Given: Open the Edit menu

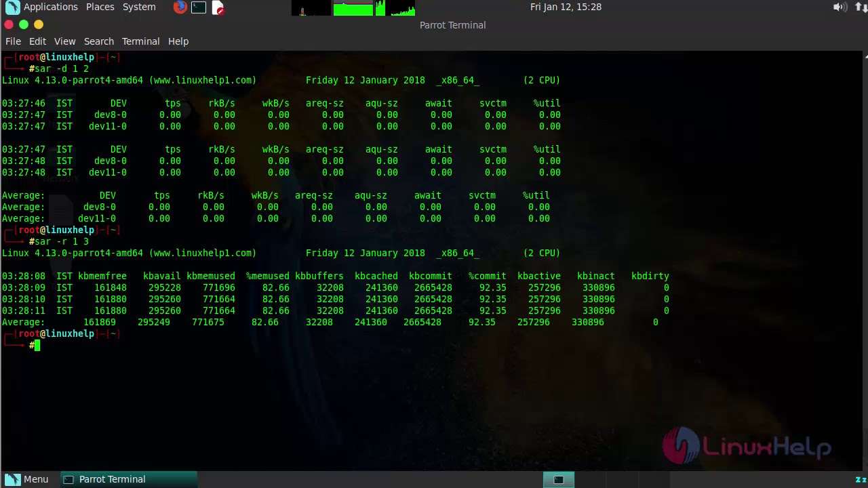Looking at the screenshot, I should [37, 41].
